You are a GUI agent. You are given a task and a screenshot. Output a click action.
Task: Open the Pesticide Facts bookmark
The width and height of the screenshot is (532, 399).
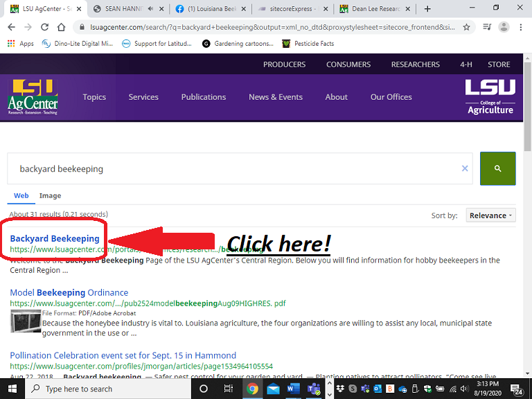(308, 44)
